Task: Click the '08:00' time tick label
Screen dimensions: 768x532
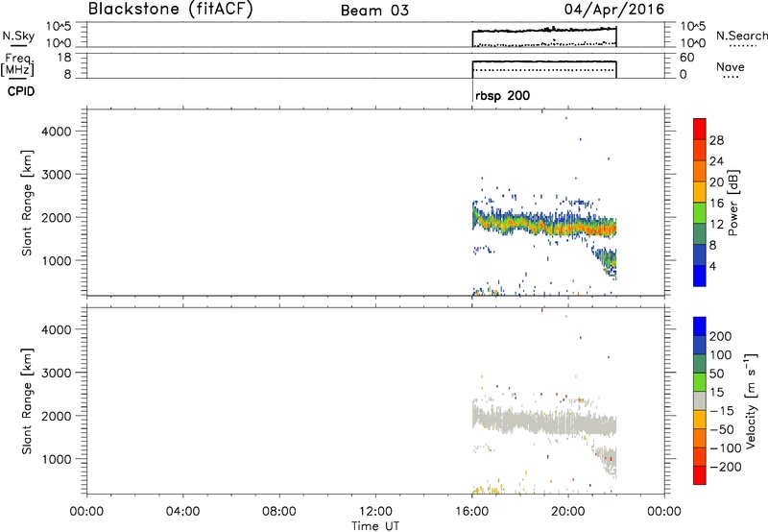Action: [279, 512]
